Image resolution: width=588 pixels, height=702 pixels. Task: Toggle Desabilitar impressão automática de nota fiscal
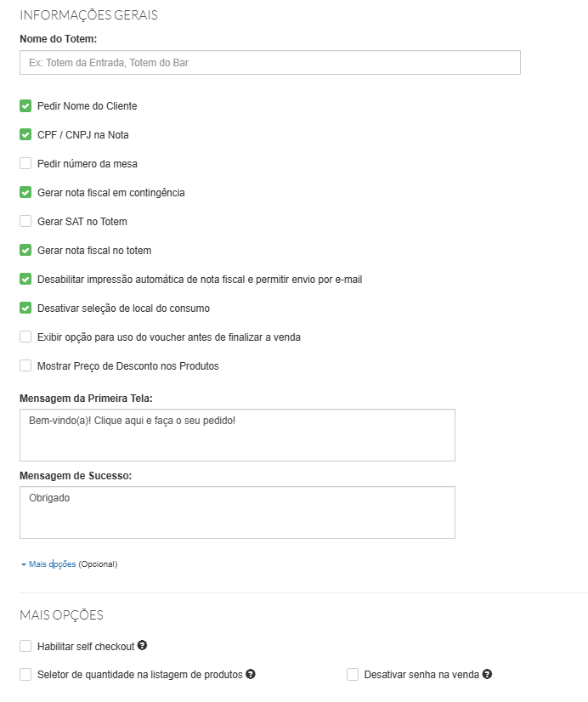pos(25,280)
